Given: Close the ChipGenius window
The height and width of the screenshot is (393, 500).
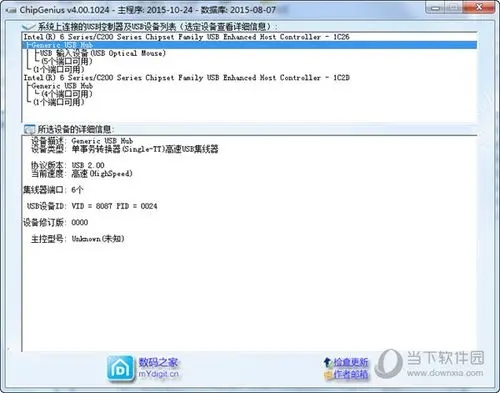Looking at the screenshot, I should pyautogui.click(x=479, y=7).
